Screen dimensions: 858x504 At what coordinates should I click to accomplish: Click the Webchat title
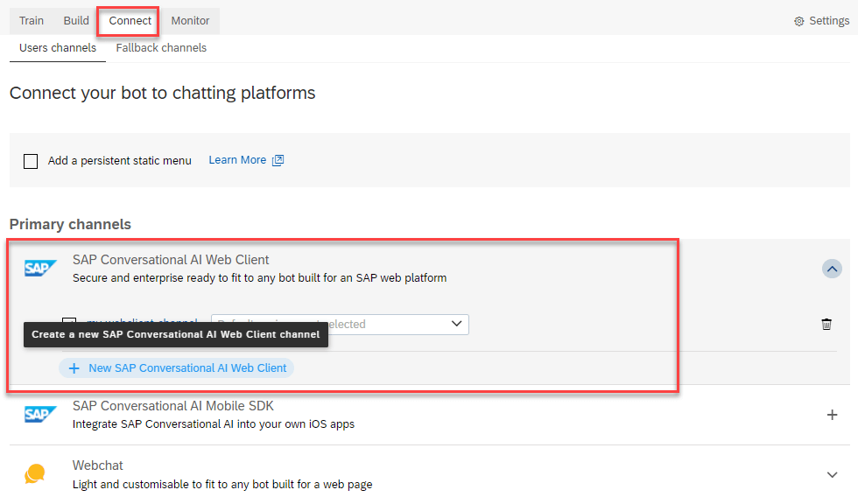98,465
